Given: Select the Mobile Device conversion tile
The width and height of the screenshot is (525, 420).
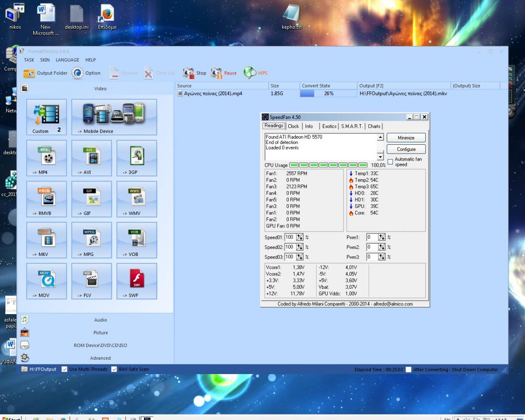Looking at the screenshot, I should coord(114,117).
